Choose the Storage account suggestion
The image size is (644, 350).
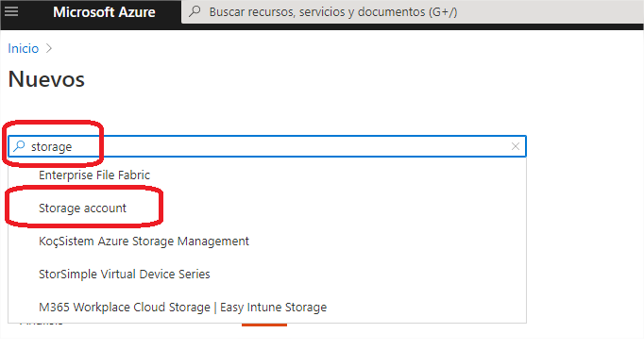(x=82, y=208)
